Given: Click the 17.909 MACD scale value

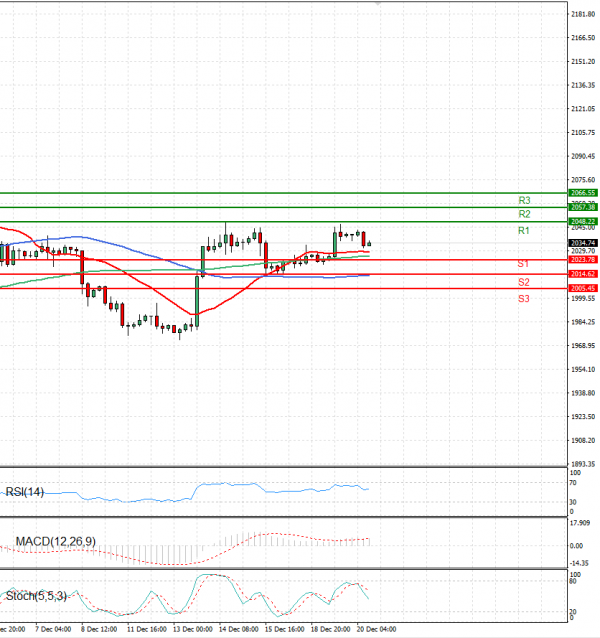Looking at the screenshot, I should click(x=580, y=523).
